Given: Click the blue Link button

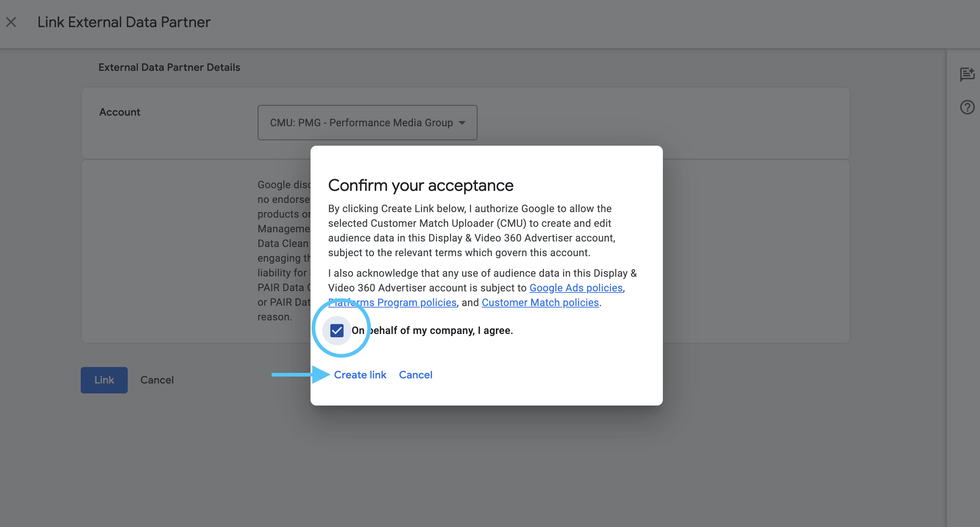Looking at the screenshot, I should tap(104, 380).
